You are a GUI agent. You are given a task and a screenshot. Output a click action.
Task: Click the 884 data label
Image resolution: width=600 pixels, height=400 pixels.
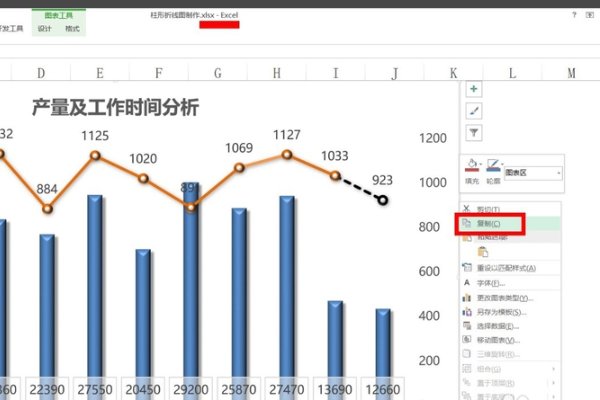click(47, 189)
